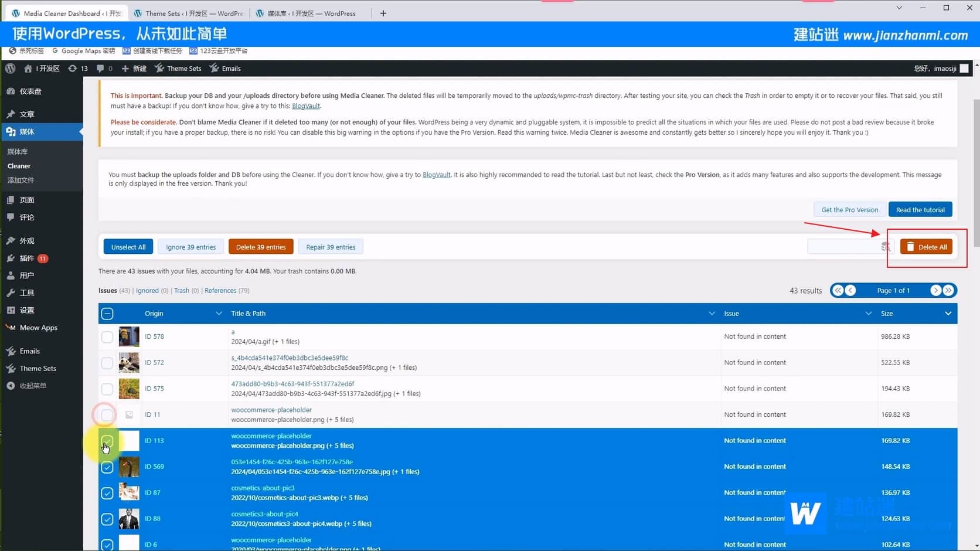Open the Size column sort dropdown
The height and width of the screenshot is (551, 980).
[x=948, y=314]
